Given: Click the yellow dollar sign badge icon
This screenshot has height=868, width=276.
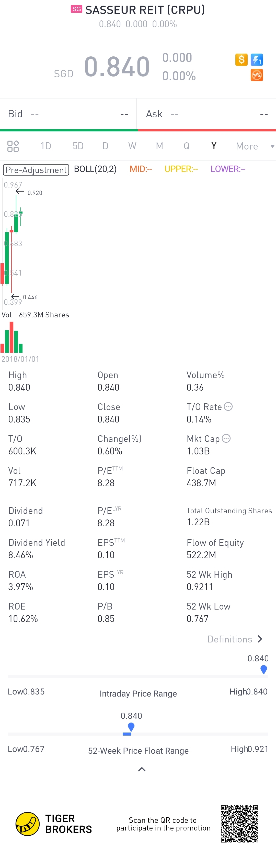Looking at the screenshot, I should tap(241, 60).
